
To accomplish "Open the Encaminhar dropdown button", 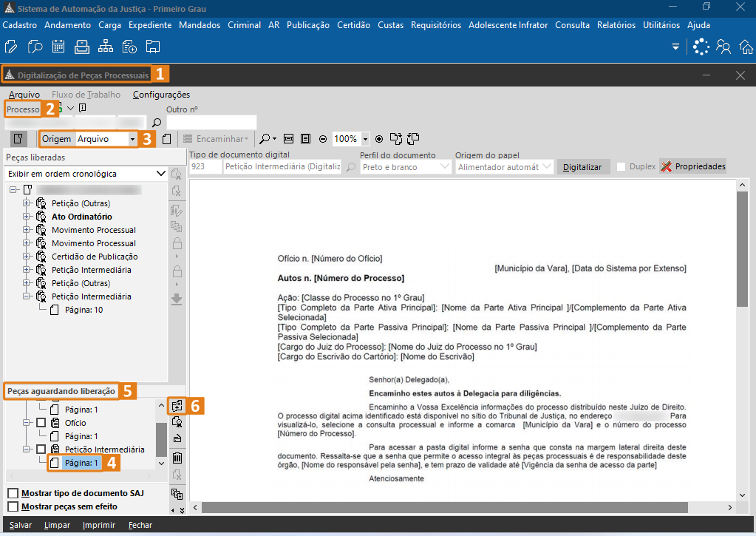I will point(216,139).
